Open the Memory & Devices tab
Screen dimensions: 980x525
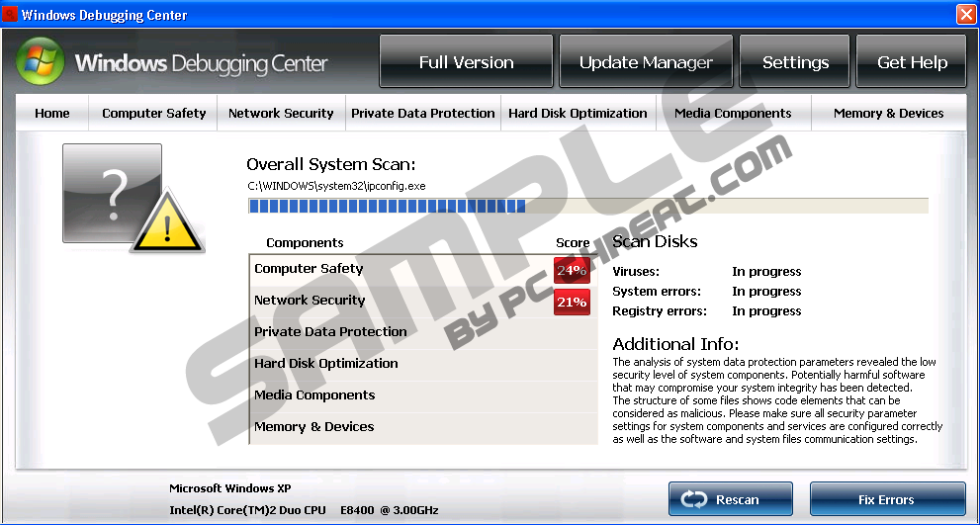click(x=888, y=114)
